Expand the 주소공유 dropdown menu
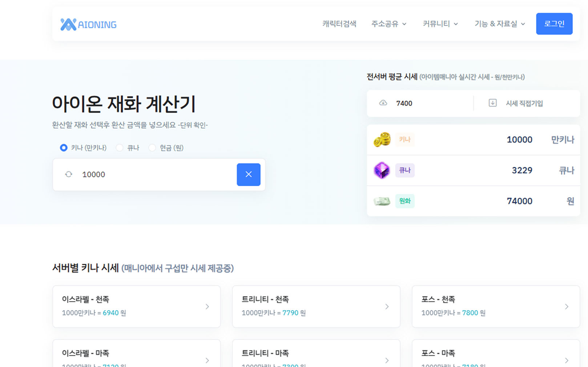 (x=388, y=24)
